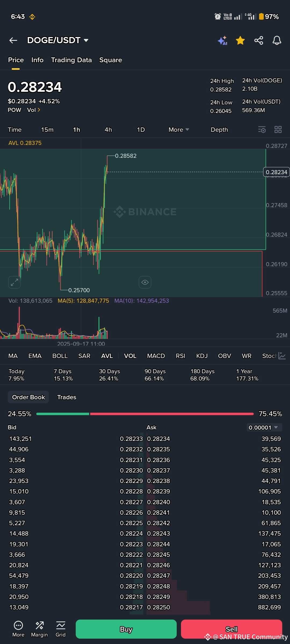Tap the bid/ask ratio bar
290x644 pixels.
pyautogui.click(x=145, y=414)
